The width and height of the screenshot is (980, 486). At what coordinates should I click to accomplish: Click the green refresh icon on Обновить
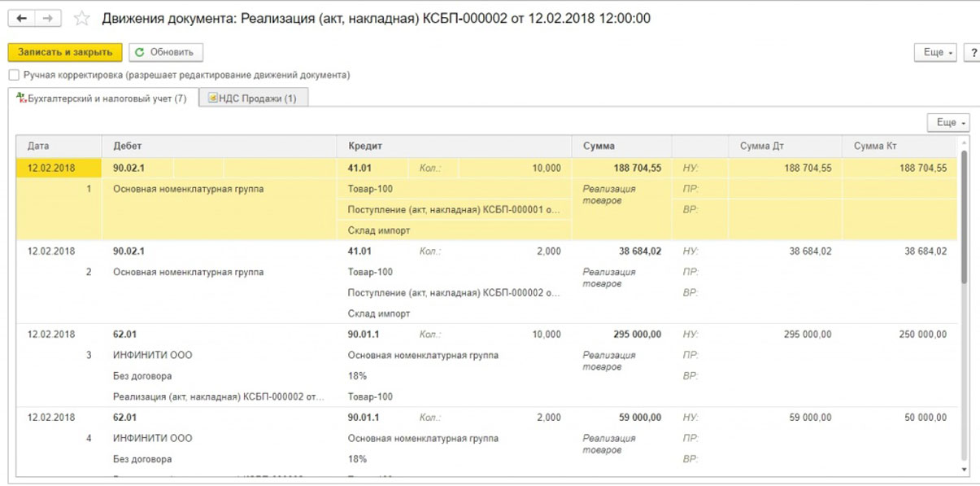click(140, 52)
